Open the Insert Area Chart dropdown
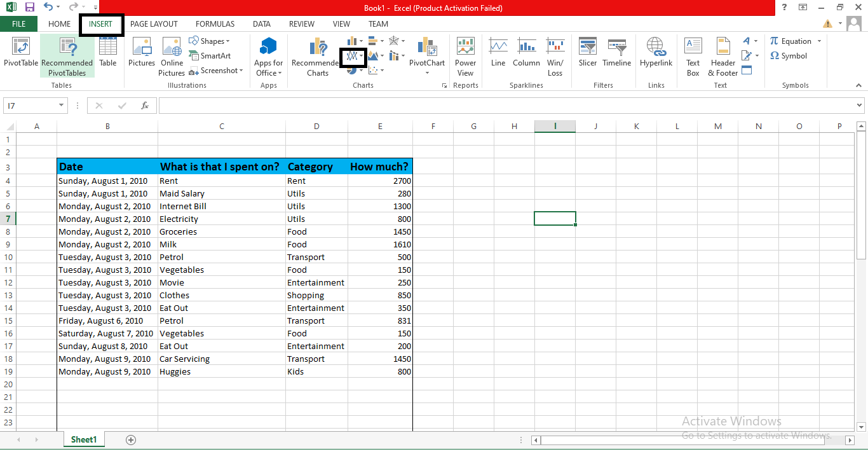Screen dimensions: 868x454 click(x=376, y=56)
